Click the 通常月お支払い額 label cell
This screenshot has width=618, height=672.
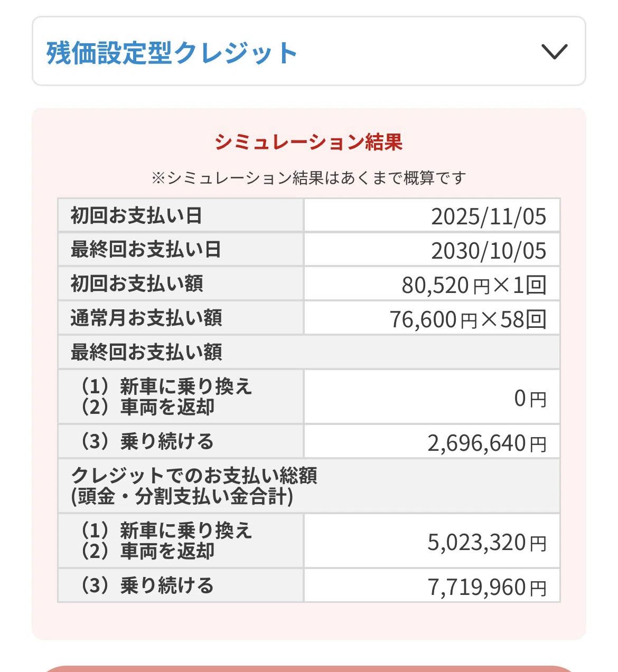(181, 318)
